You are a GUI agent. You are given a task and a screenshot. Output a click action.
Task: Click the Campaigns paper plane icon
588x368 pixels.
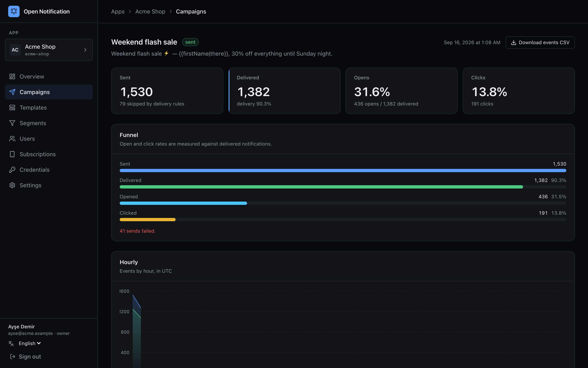point(12,92)
